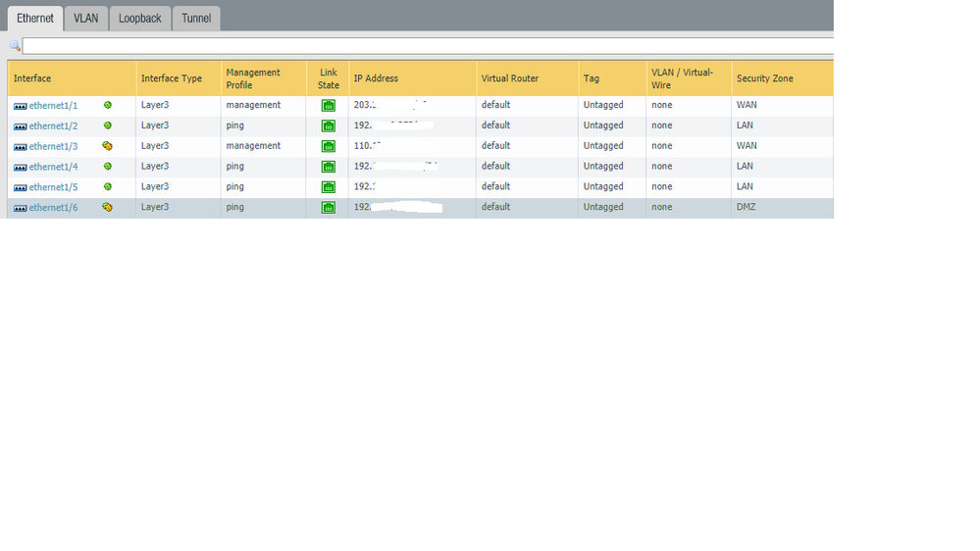Sort by the Tag column header
The width and height of the screenshot is (980, 551).
tap(612, 78)
